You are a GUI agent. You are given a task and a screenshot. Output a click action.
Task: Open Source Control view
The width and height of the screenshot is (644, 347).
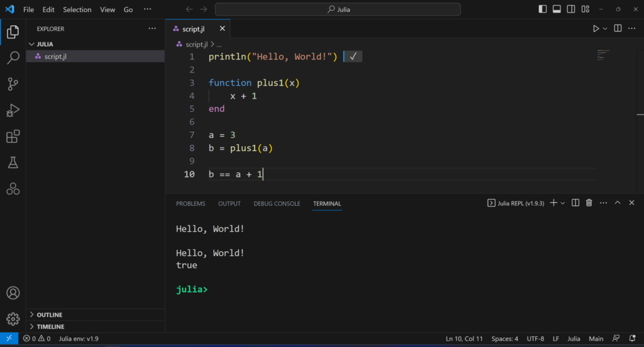point(13,84)
